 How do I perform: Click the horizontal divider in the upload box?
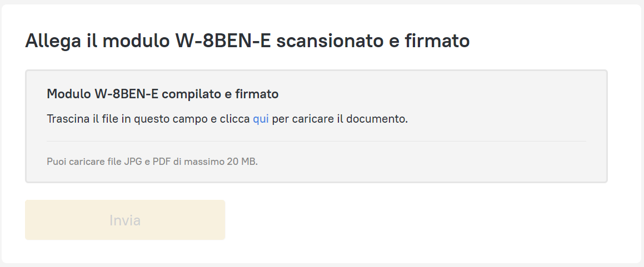tap(316, 142)
